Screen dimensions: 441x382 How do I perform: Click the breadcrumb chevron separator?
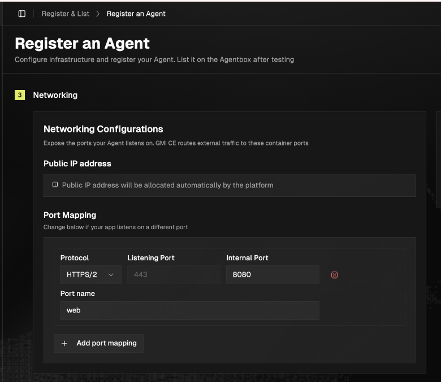pos(98,14)
